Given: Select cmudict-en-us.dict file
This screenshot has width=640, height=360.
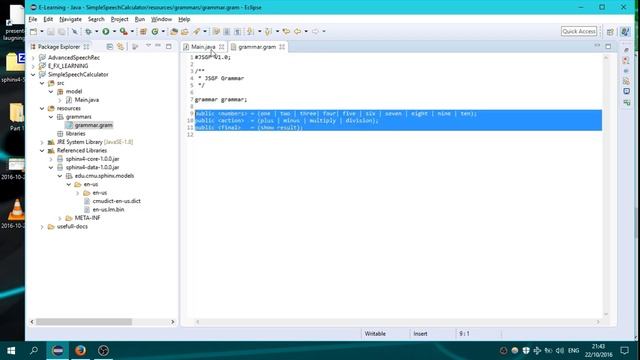Looking at the screenshot, I should coord(116,201).
